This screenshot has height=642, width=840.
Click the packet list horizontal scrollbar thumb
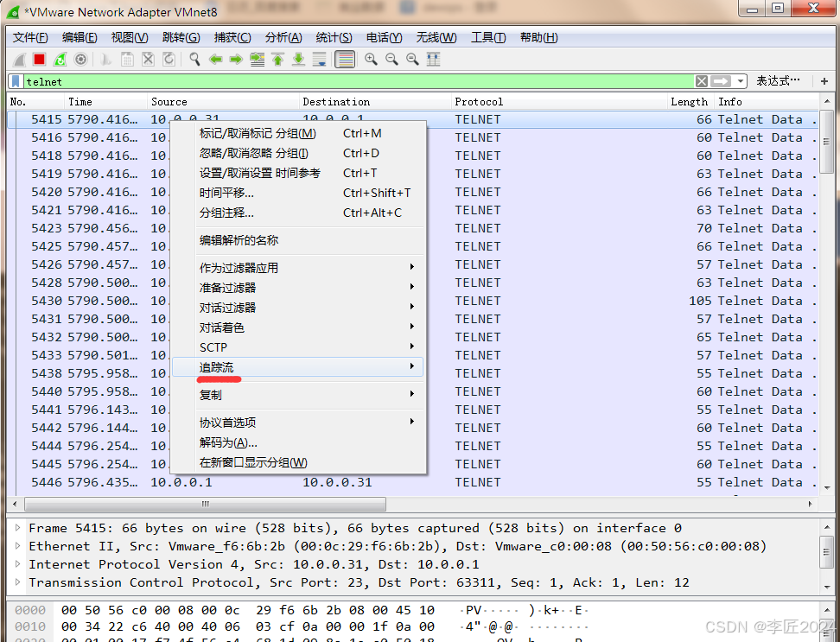point(205,504)
